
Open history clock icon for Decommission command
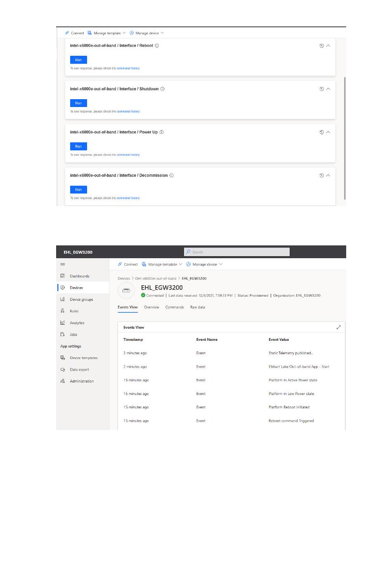[x=321, y=176]
